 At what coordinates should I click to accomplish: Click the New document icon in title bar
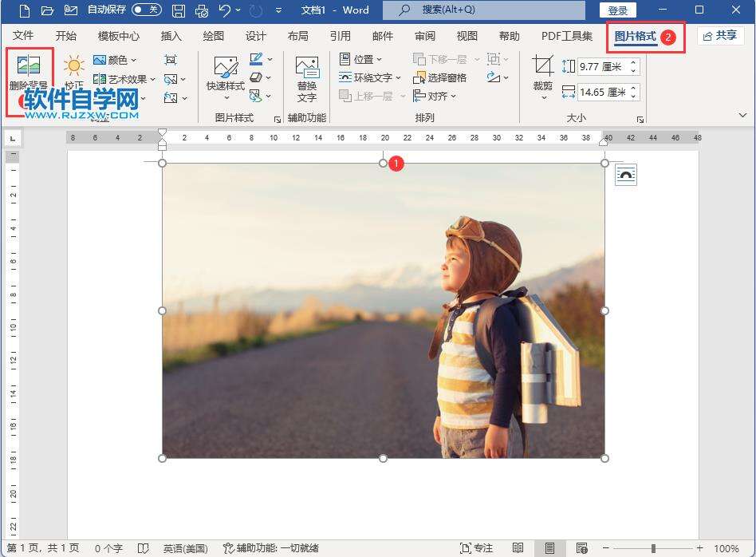24,10
